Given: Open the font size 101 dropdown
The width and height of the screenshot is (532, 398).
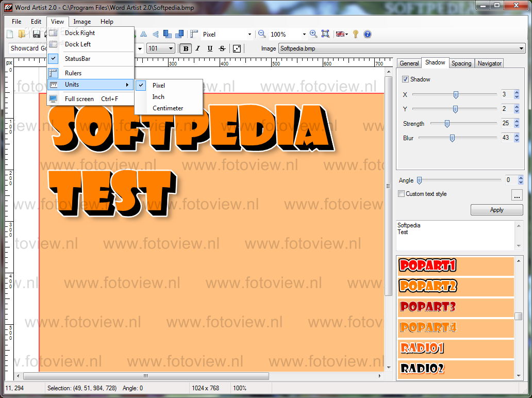Looking at the screenshot, I should 171,48.
